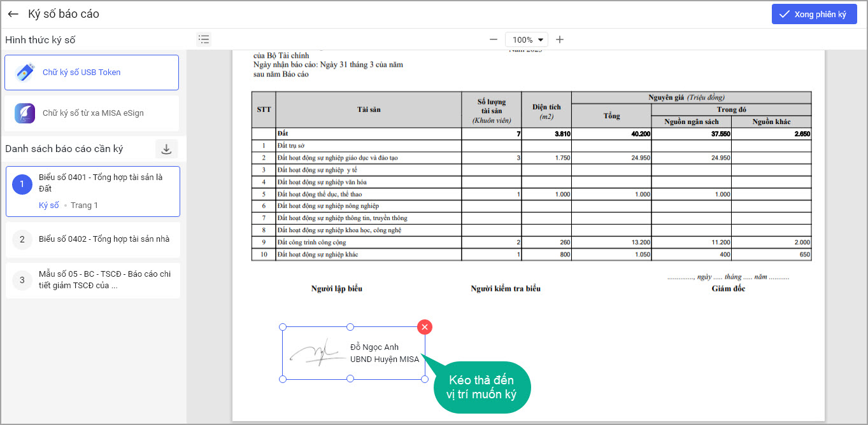Click the Giám đốc label
This screenshot has width=868, height=425.
click(x=729, y=289)
